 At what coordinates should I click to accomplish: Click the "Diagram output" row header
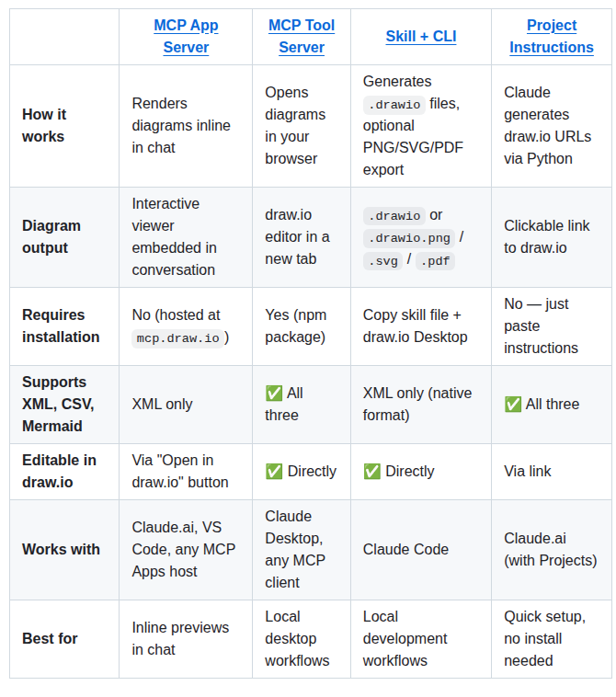click(51, 237)
